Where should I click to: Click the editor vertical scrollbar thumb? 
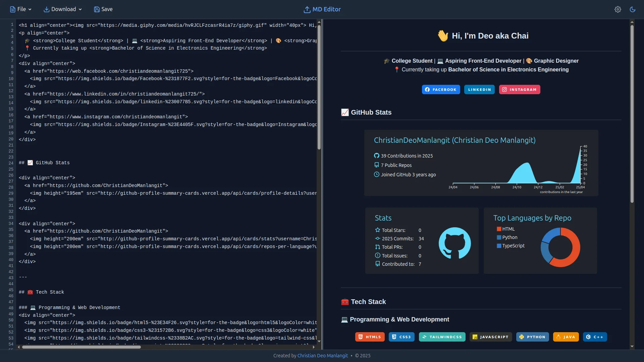click(319, 87)
